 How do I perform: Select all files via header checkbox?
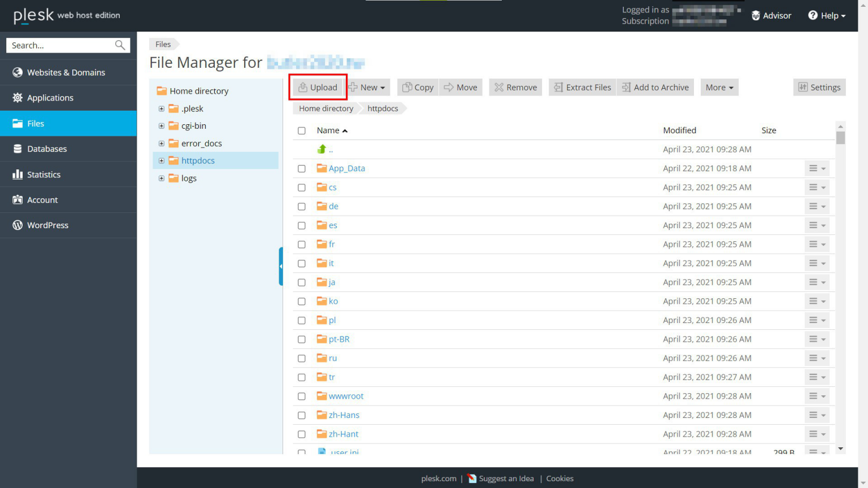(x=301, y=130)
